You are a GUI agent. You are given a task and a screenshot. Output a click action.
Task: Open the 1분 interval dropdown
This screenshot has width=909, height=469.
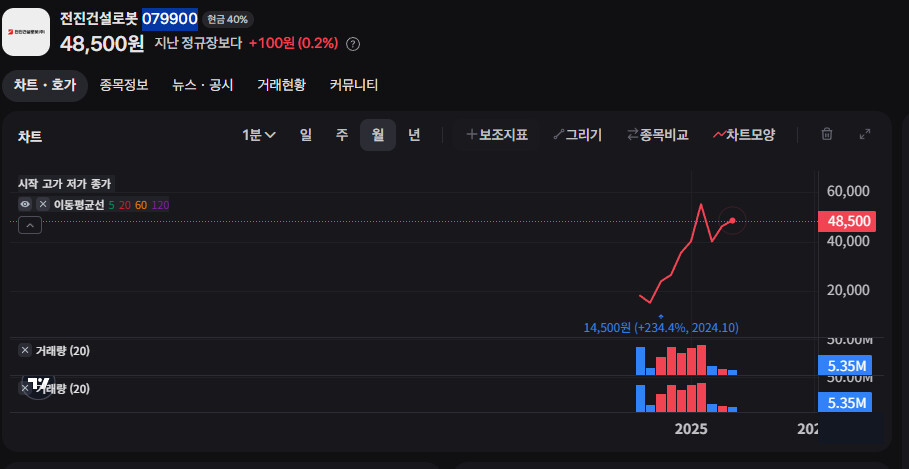[259, 135]
